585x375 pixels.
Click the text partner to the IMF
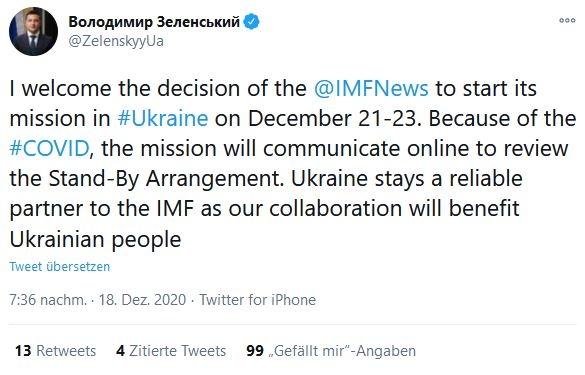point(102,209)
